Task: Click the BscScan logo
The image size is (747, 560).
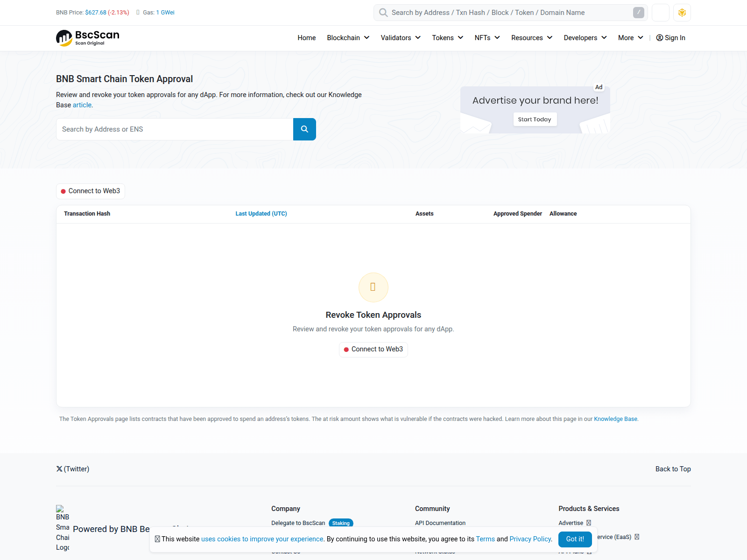Action: 88,38
